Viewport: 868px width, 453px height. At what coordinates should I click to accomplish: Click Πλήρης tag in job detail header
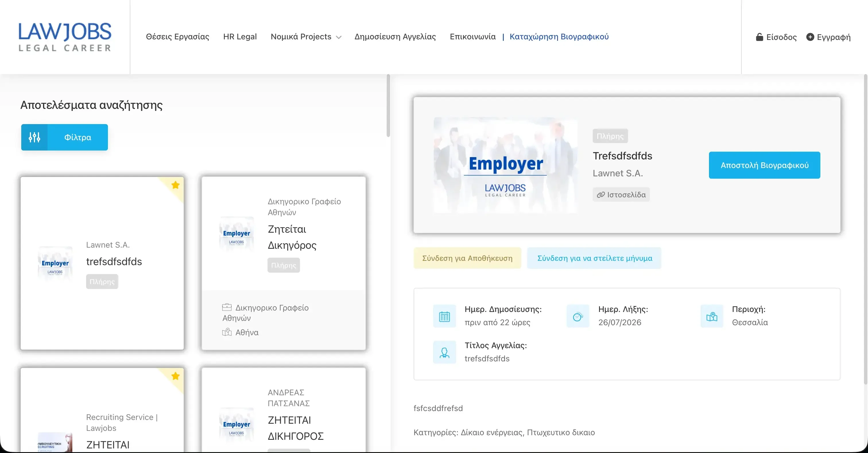pyautogui.click(x=610, y=136)
